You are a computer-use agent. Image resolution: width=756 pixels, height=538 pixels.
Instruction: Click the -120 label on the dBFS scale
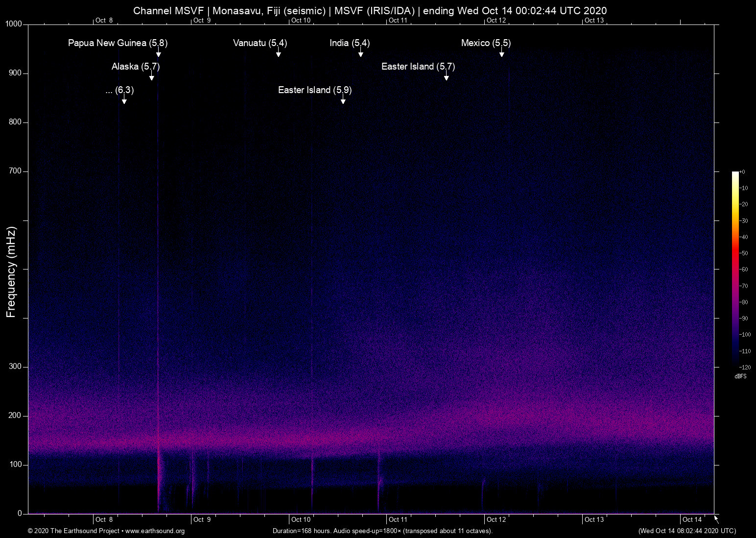click(745, 367)
